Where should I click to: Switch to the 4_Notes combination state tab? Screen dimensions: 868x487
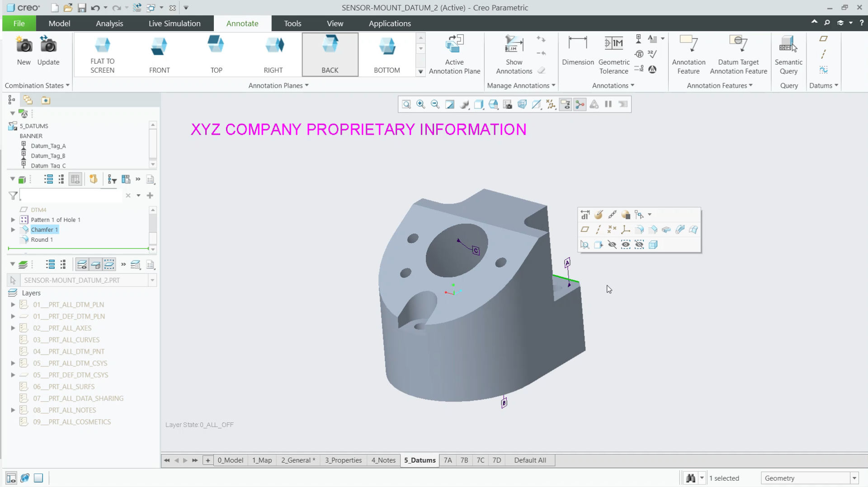click(x=383, y=460)
